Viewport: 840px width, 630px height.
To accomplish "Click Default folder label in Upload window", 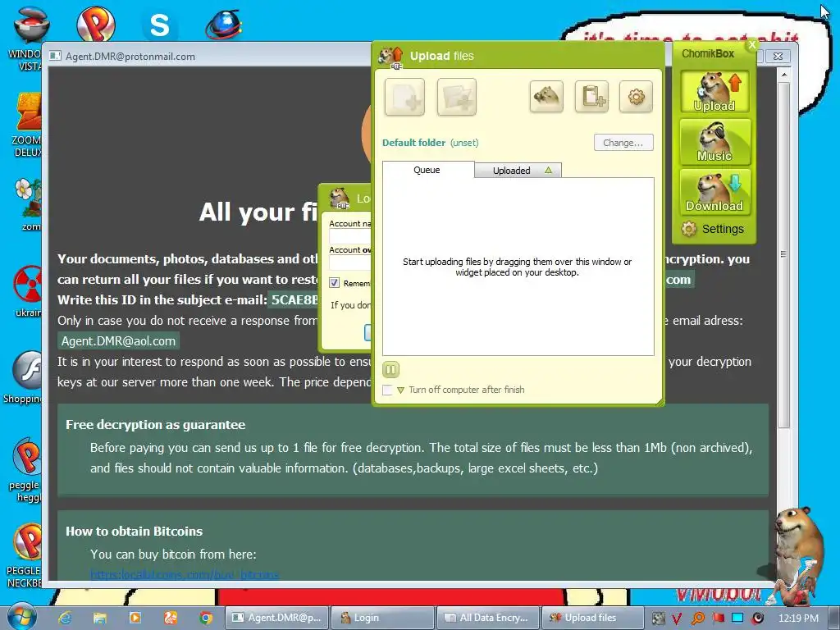I will [413, 143].
